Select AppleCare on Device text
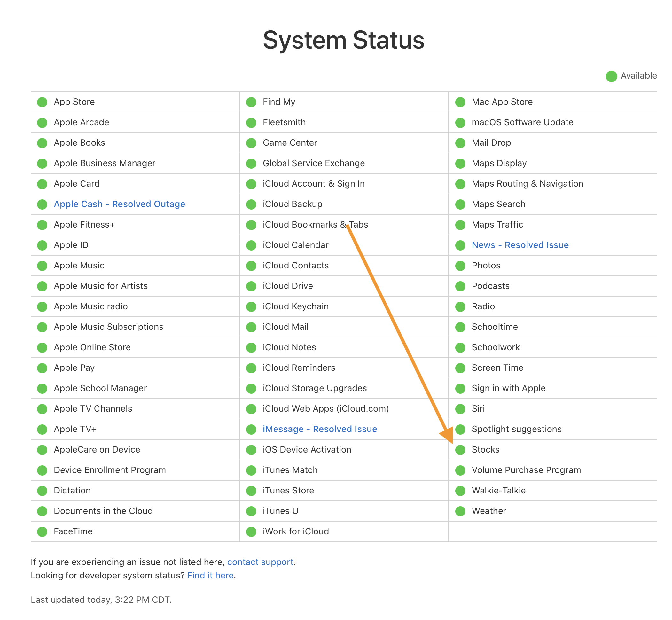Viewport: 672px width, 620px height. (97, 450)
